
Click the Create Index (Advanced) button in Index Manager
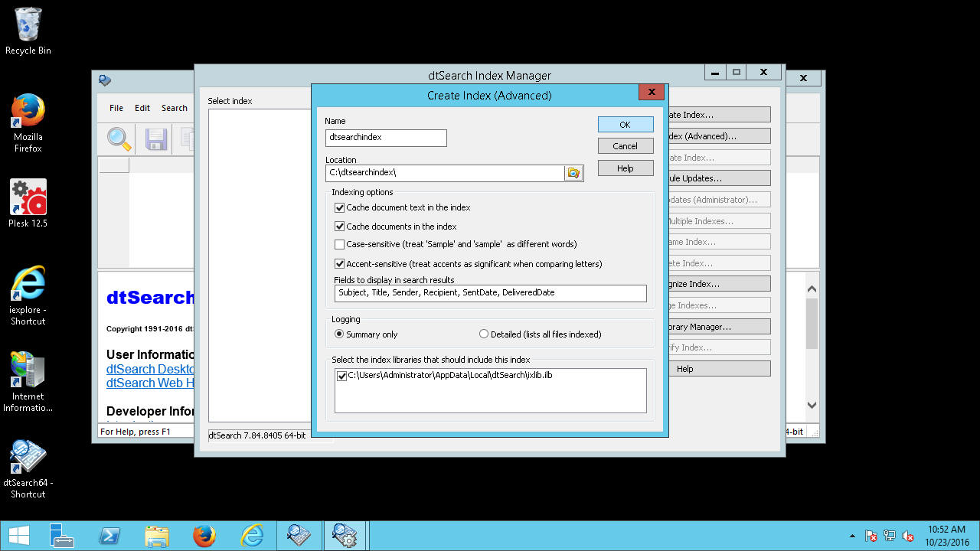[720, 136]
